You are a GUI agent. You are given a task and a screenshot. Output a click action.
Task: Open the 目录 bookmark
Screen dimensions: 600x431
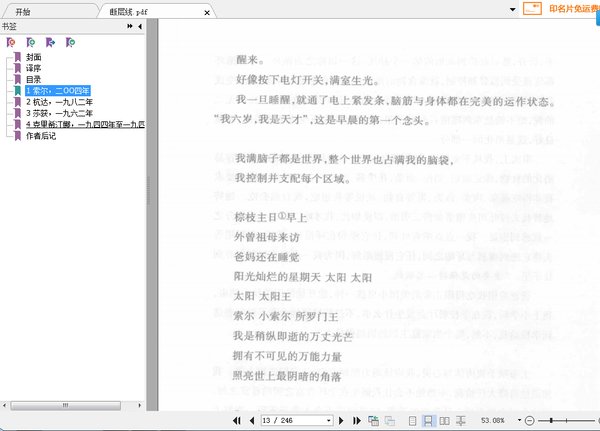33,80
